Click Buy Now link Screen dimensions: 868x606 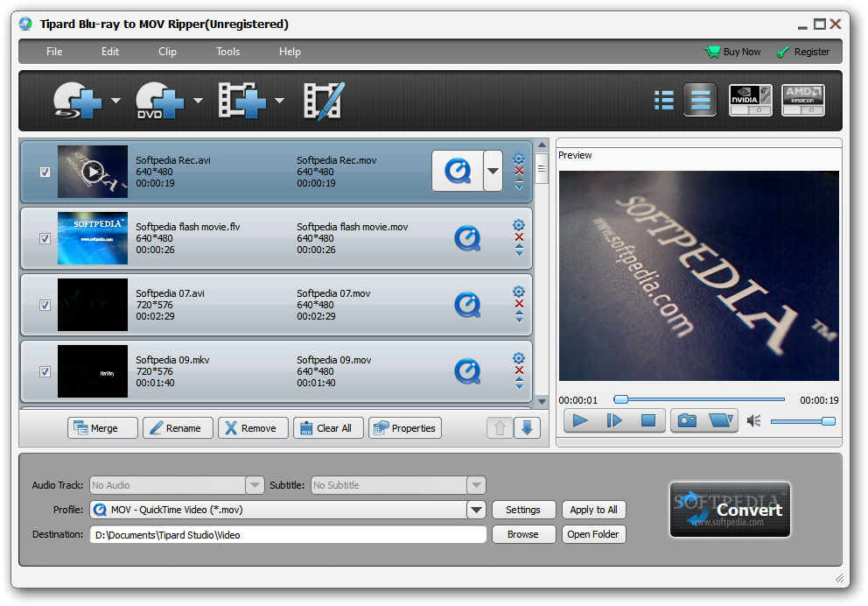732,52
